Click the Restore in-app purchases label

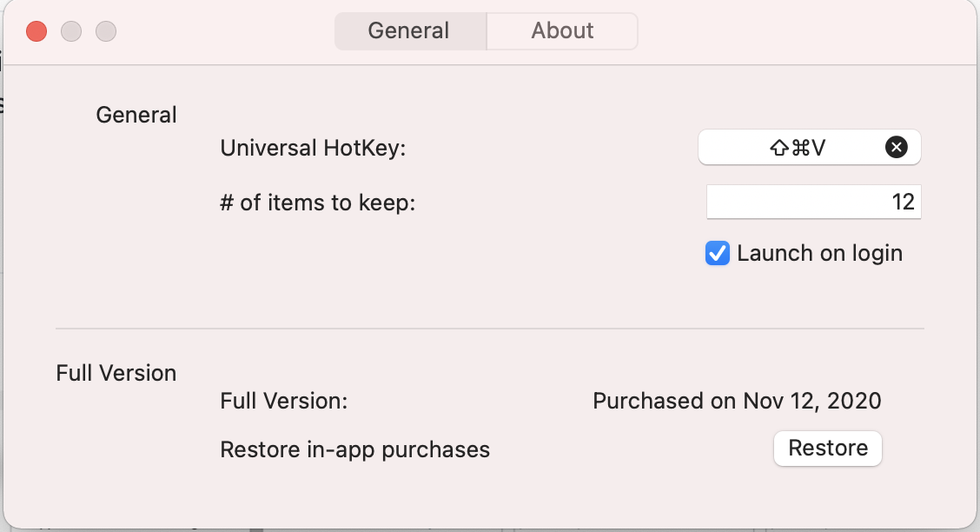coord(354,449)
